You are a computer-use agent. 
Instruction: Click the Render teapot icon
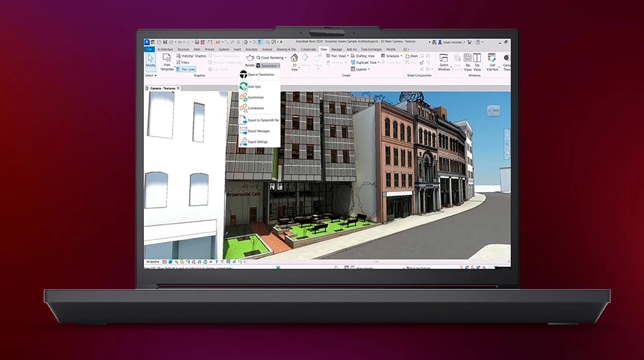click(x=249, y=58)
